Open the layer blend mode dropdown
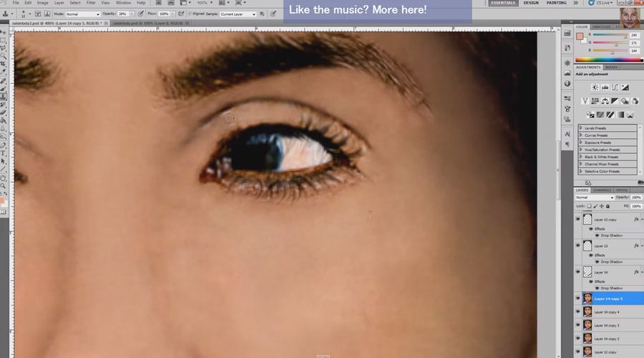 click(x=595, y=198)
